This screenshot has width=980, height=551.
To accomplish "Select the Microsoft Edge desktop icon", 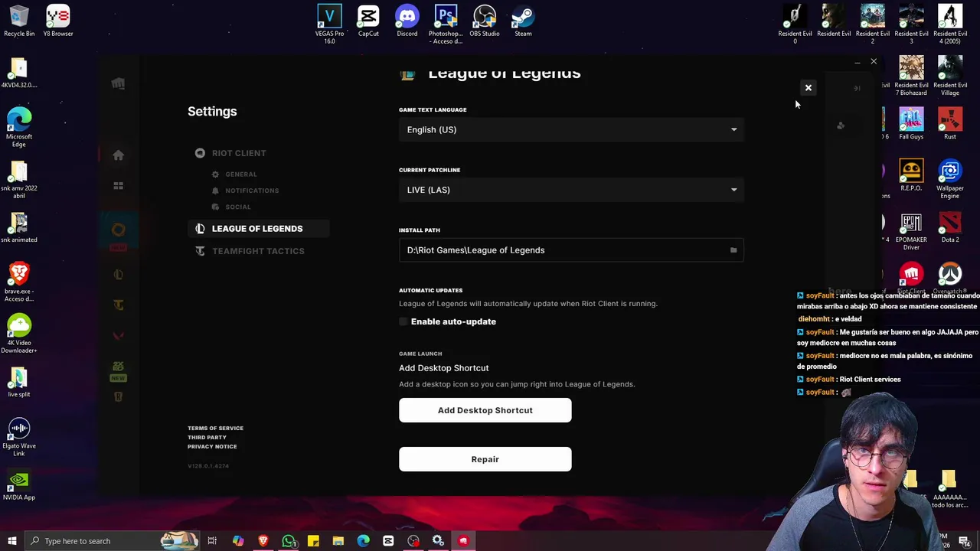I will [x=19, y=127].
